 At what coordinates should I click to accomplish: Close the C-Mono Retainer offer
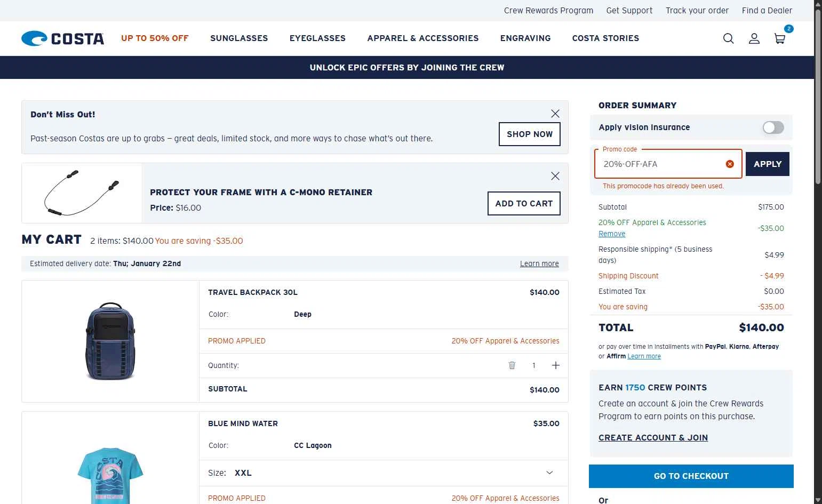click(x=555, y=176)
